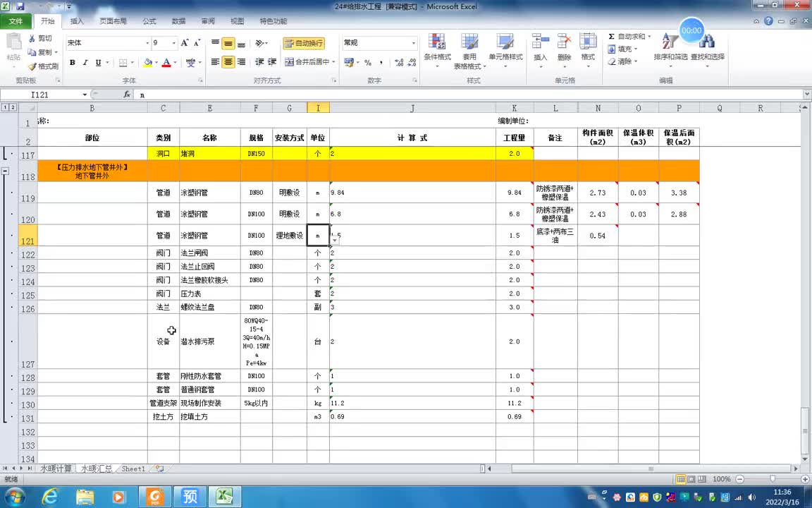Click the cell borders icon
812x508 pixels.
pyautogui.click(x=123, y=63)
